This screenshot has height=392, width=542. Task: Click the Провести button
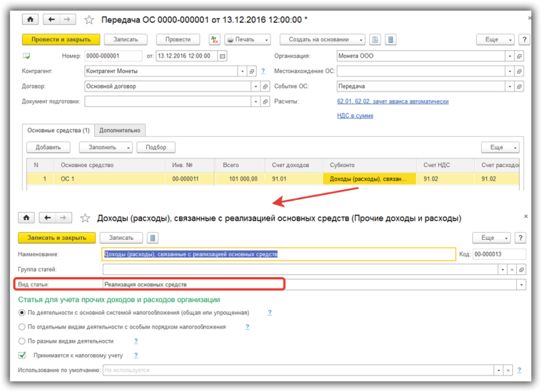[178, 39]
